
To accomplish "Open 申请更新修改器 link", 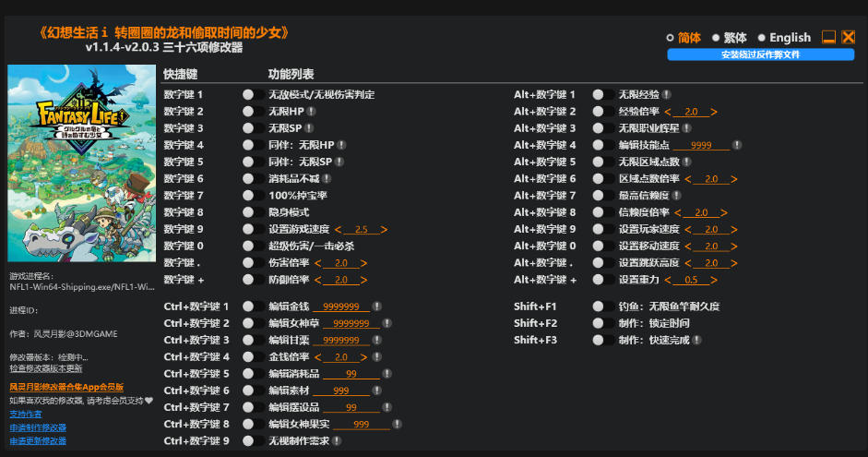I will pos(38,441).
